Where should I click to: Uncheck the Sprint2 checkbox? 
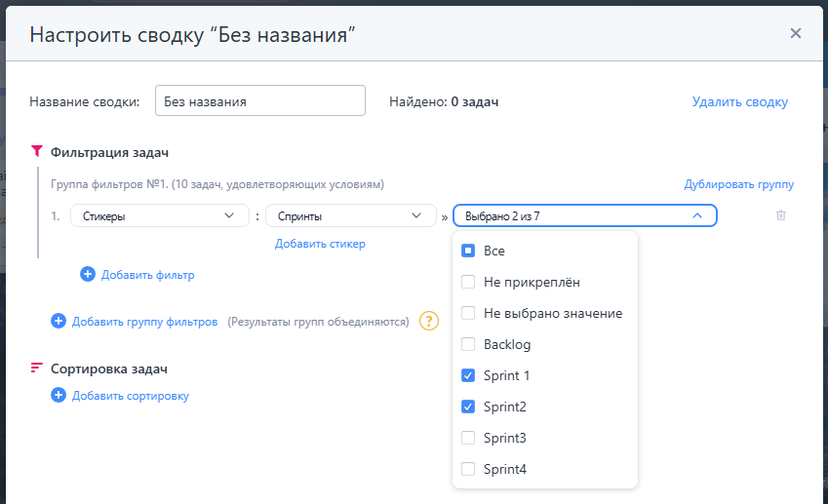468,407
